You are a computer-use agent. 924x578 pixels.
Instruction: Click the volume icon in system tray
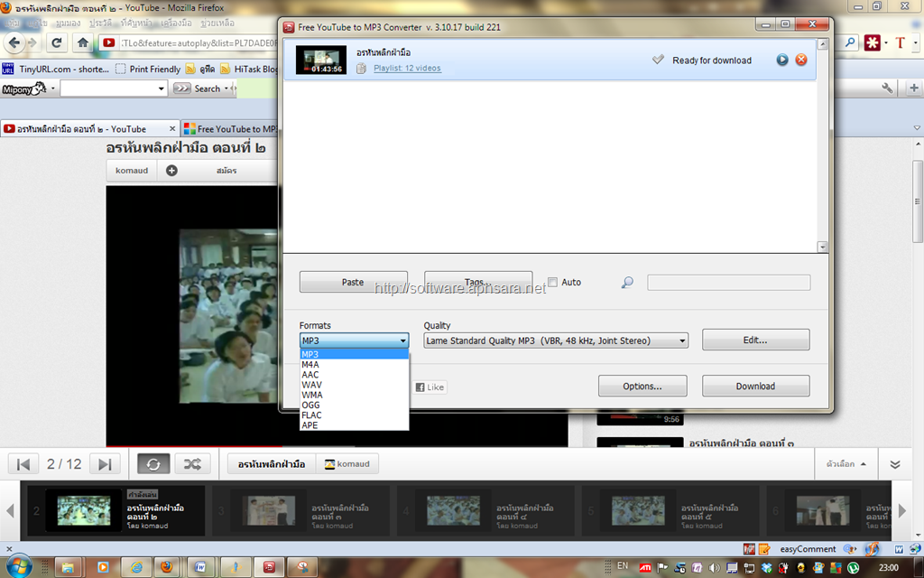click(x=715, y=568)
